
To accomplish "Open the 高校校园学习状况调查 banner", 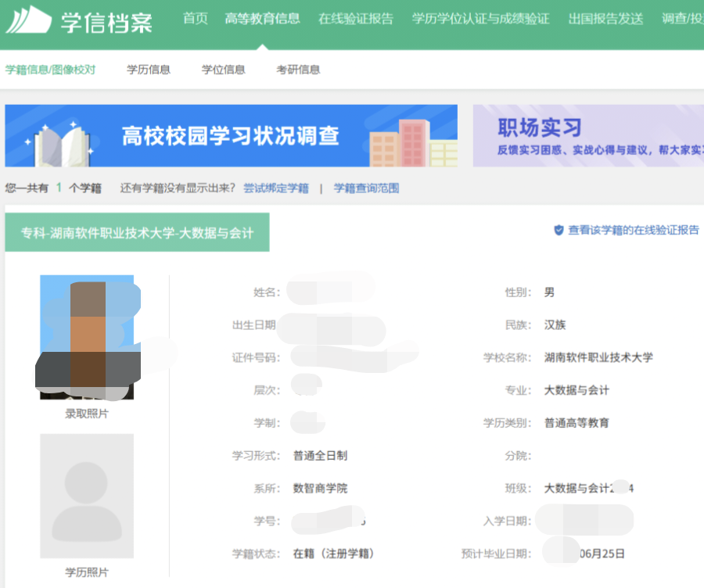I will pos(231,136).
